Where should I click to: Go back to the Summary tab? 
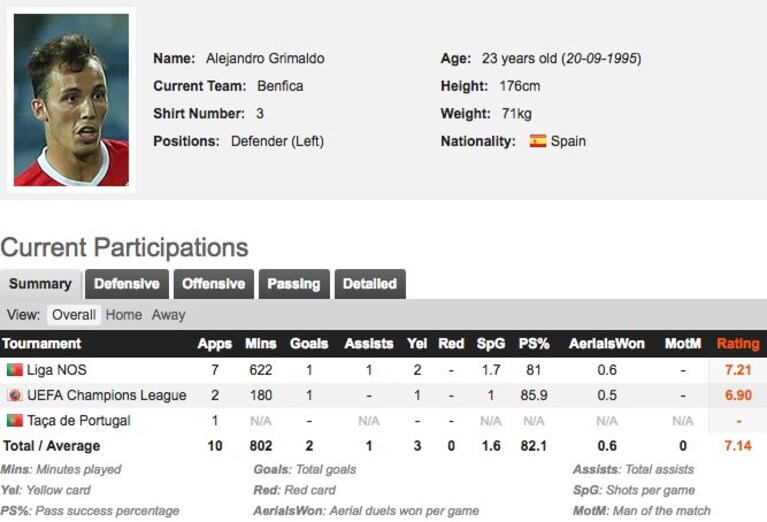41,284
